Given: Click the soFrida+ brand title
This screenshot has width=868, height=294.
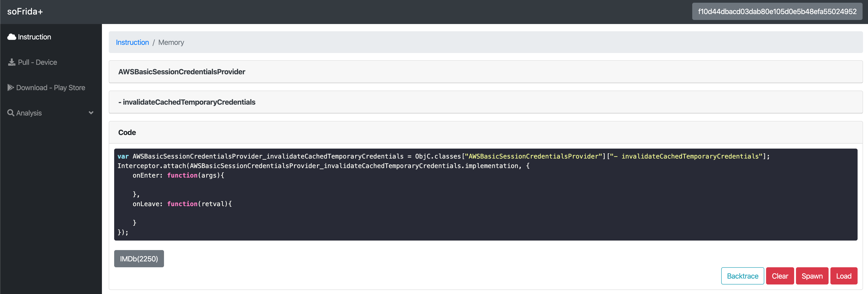Looking at the screenshot, I should [x=25, y=12].
